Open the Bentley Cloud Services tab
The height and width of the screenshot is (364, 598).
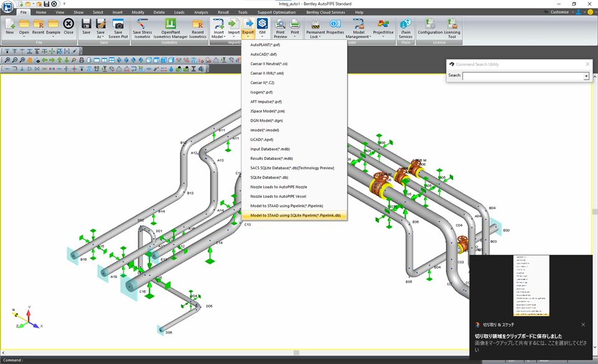(325, 12)
